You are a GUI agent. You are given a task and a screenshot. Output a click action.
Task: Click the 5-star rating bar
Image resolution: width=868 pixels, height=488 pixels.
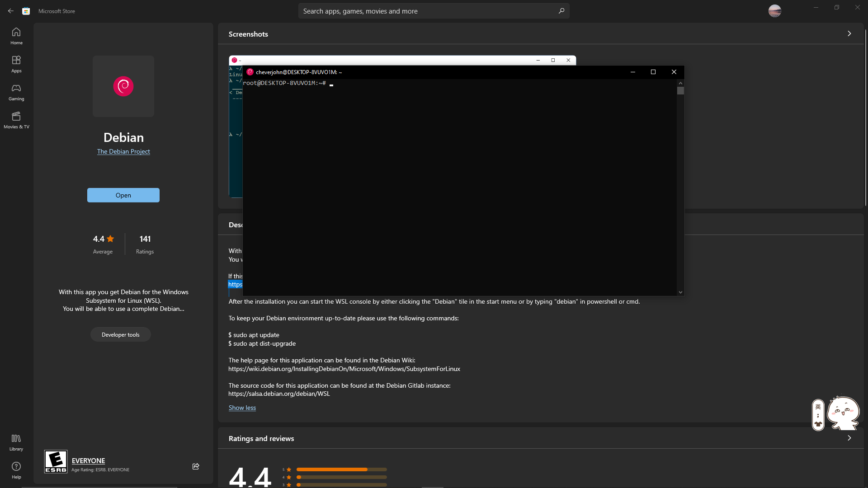341,469
